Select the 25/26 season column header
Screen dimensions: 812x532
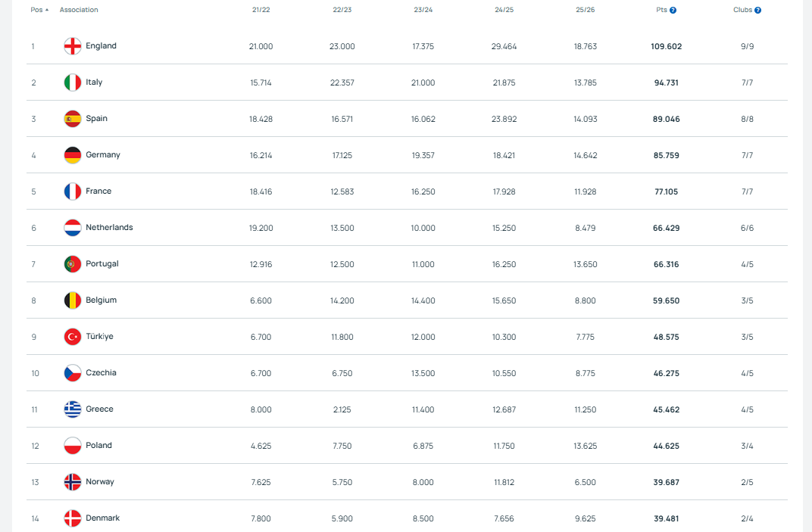tap(585, 10)
